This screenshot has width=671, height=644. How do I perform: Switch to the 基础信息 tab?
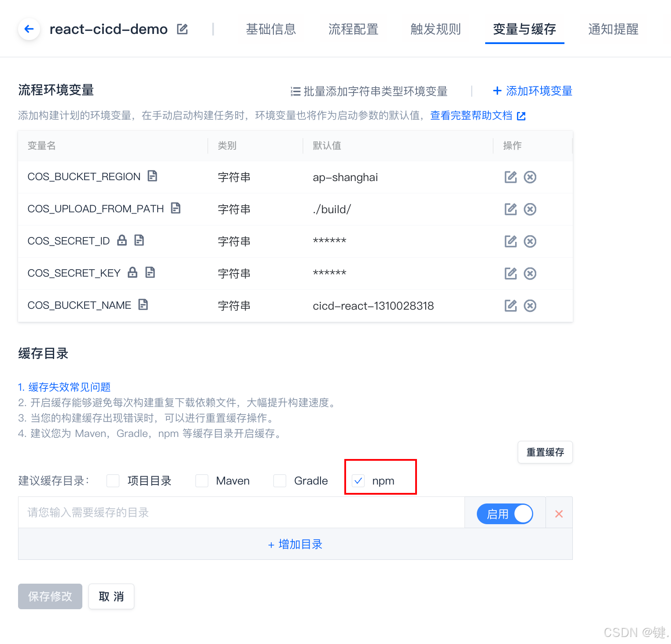coord(271,29)
